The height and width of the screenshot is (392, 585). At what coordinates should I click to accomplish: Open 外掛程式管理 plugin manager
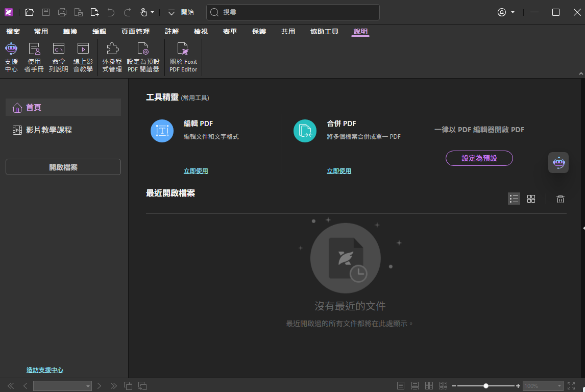coord(112,57)
